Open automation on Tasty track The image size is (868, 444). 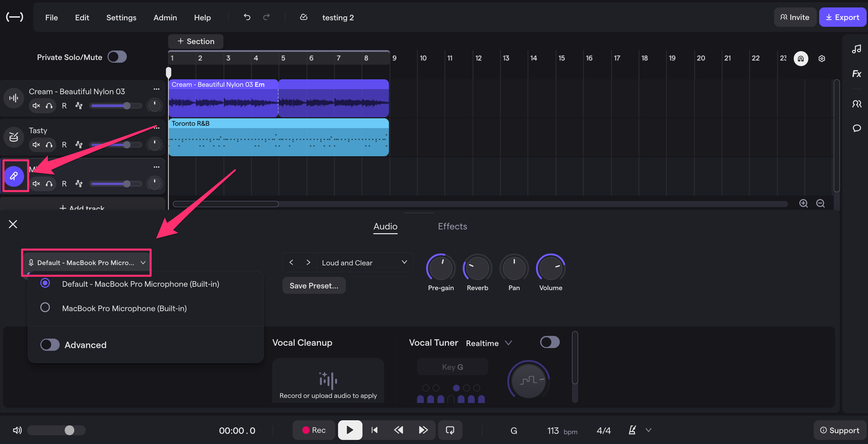coord(79,145)
